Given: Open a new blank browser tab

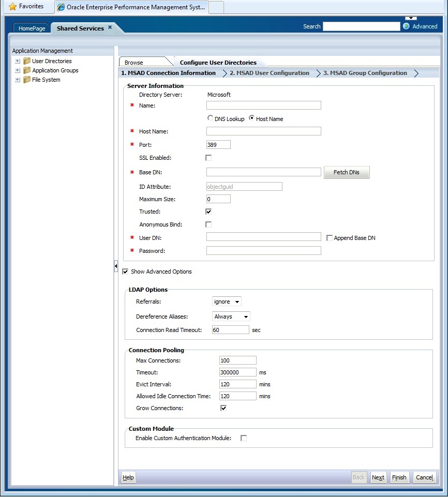Looking at the screenshot, I should (x=216, y=7).
